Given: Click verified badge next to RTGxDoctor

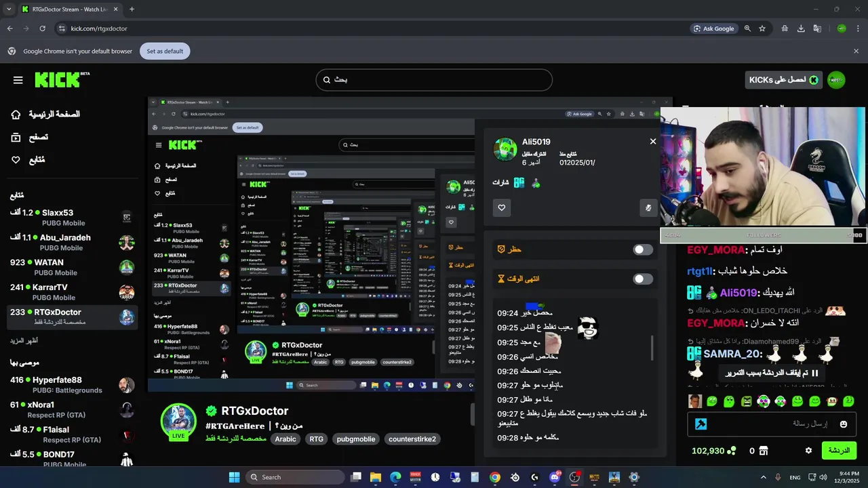Looking at the screenshot, I should coord(211,411).
